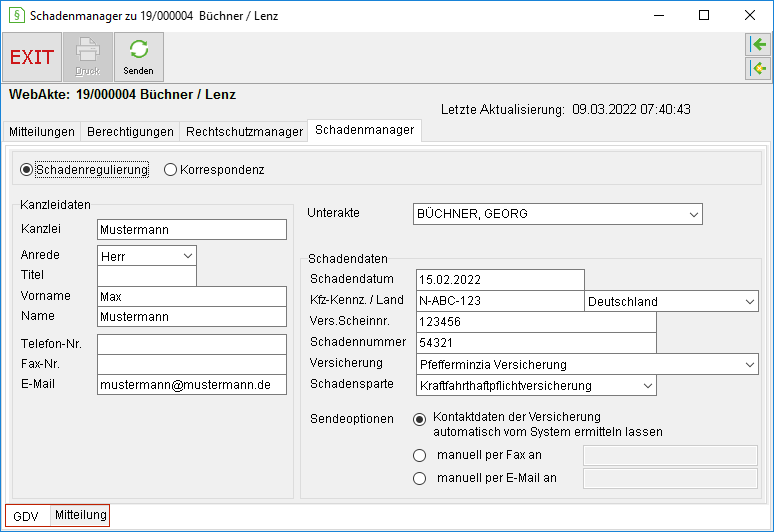The image size is (774, 532).
Task: Click the Vers.Scheinnr. field 123456
Action: tap(536, 322)
